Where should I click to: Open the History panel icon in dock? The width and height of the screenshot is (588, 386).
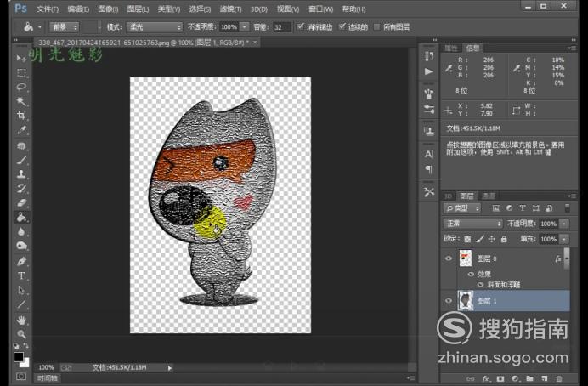[429, 56]
